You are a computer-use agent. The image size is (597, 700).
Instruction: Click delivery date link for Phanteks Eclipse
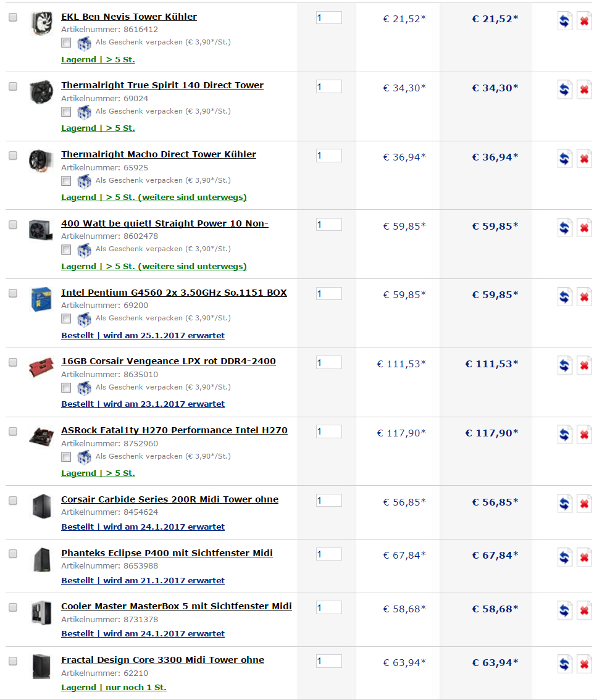143,580
